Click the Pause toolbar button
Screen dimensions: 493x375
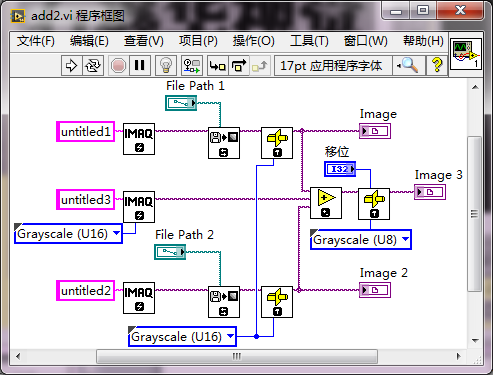[x=139, y=65]
